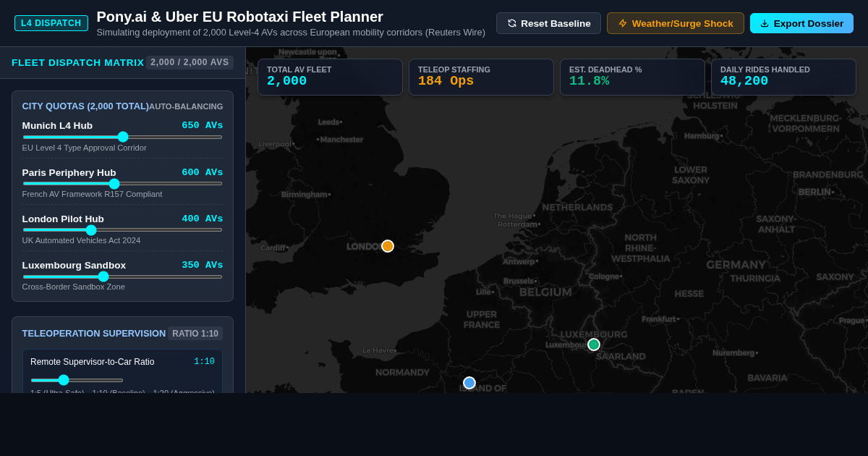Click the '650 AVs' Munich value
The image size is (868, 456).
203,125
